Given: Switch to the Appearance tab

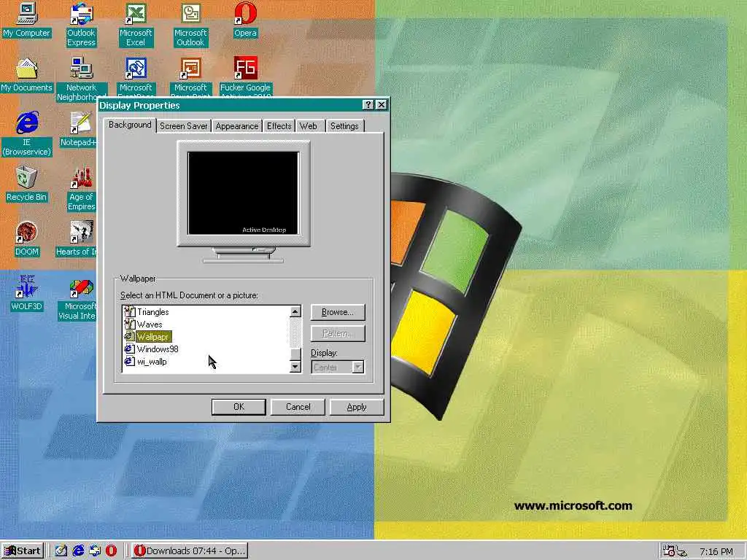Looking at the screenshot, I should tap(237, 126).
